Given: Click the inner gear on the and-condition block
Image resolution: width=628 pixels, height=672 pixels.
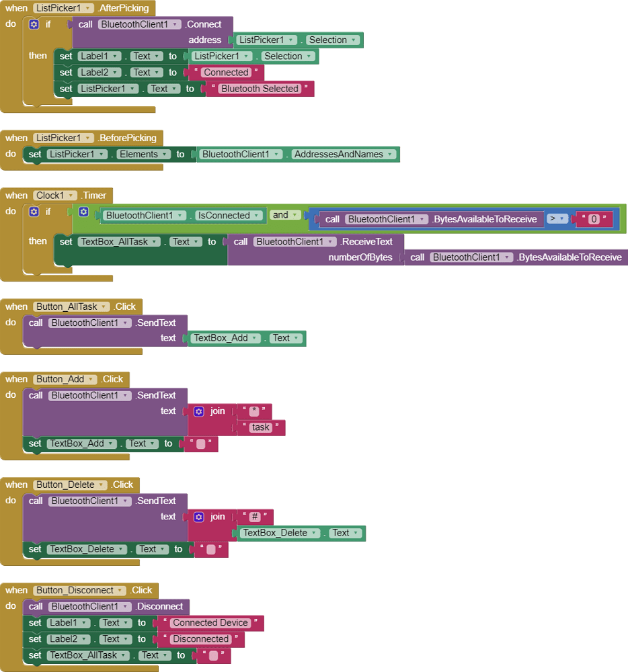Looking at the screenshot, I should [83, 212].
